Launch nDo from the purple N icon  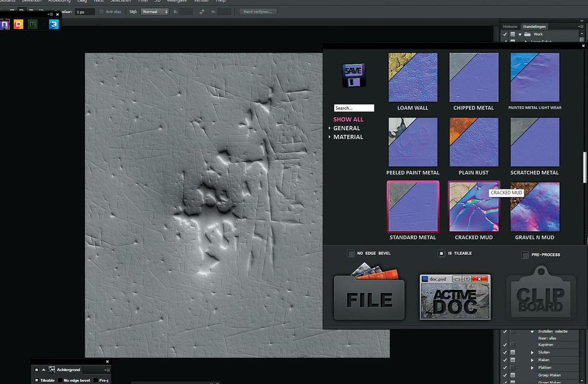4,24
